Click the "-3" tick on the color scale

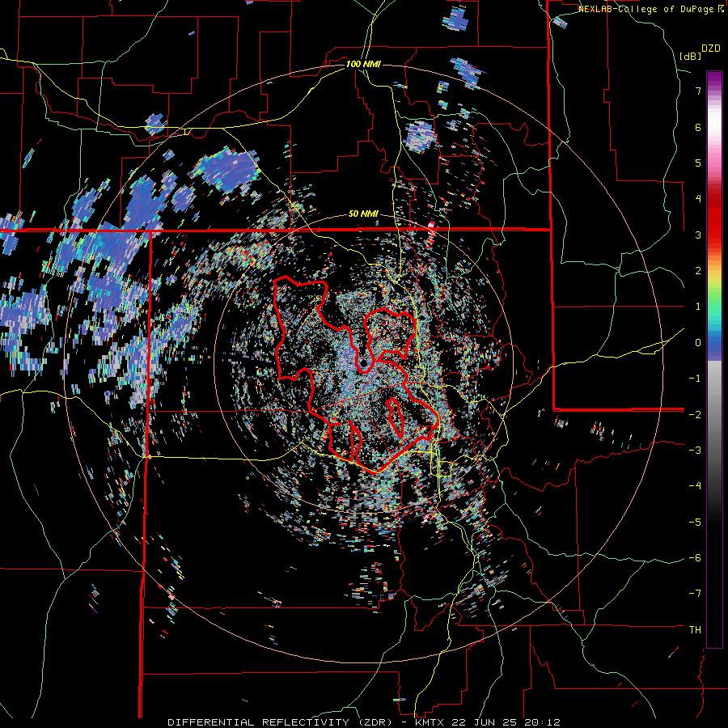click(x=695, y=451)
